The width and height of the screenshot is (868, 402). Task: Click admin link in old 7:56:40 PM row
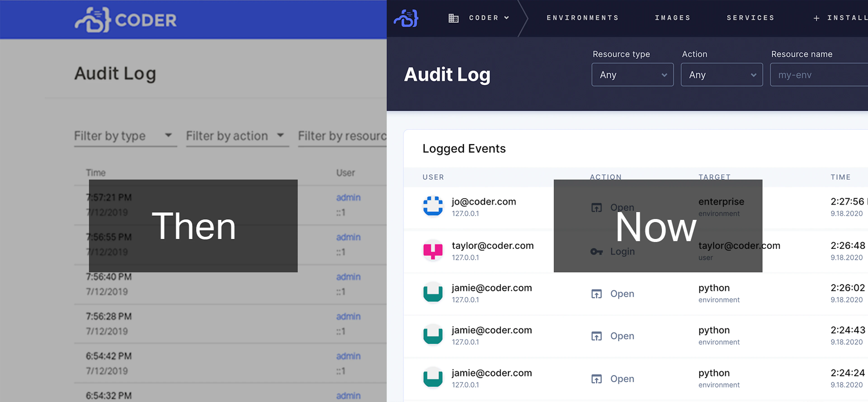[x=348, y=277]
